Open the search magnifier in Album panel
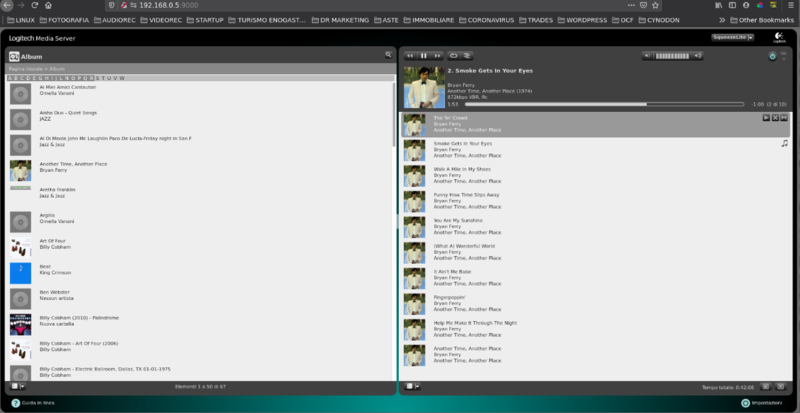This screenshot has height=413, width=800. pos(388,56)
